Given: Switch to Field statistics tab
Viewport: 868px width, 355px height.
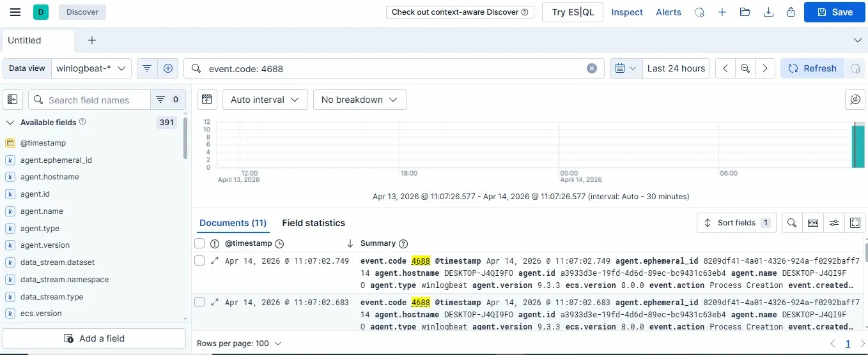Looking at the screenshot, I should tap(313, 223).
